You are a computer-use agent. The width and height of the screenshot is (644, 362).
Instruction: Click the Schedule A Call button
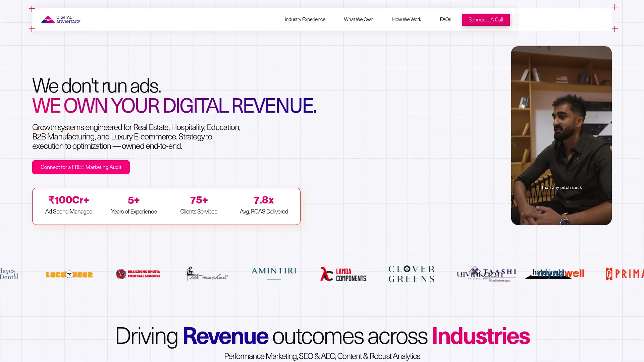coord(486,20)
